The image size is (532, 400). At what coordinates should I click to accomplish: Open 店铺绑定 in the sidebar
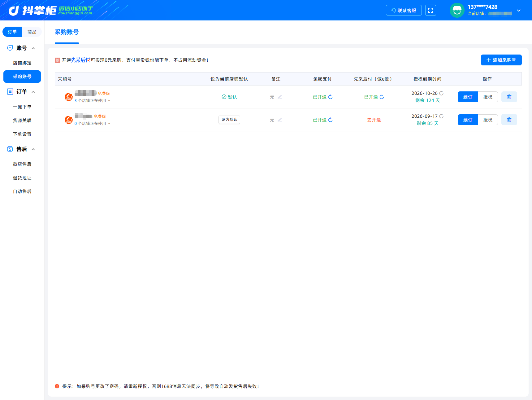tap(22, 63)
